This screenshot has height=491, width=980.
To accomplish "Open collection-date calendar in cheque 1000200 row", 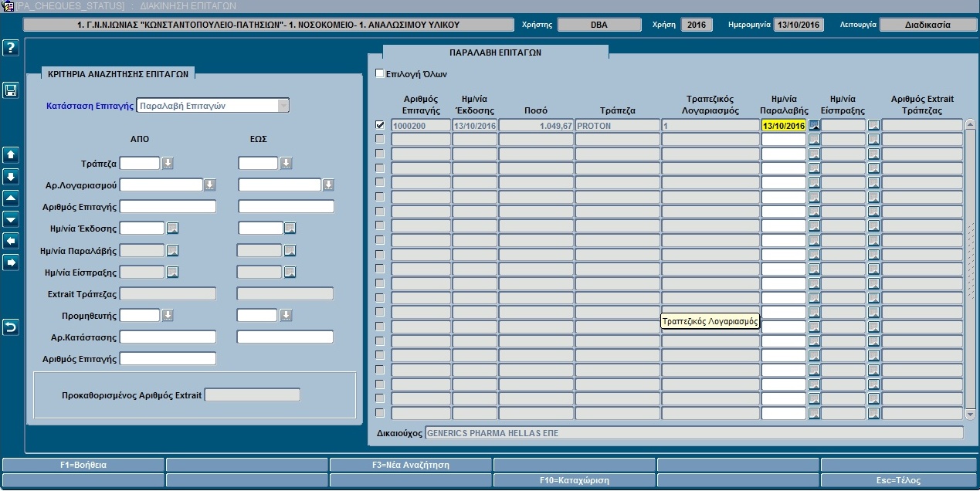I will (x=873, y=125).
